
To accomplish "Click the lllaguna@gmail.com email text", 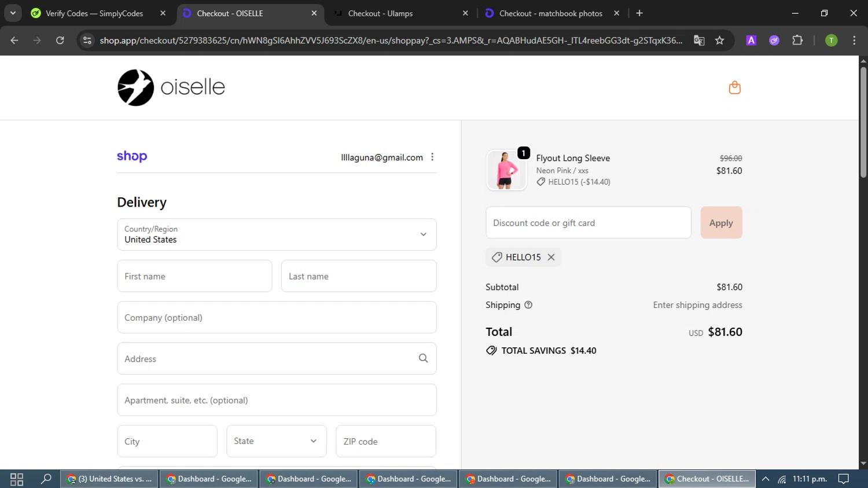I will pyautogui.click(x=382, y=157).
